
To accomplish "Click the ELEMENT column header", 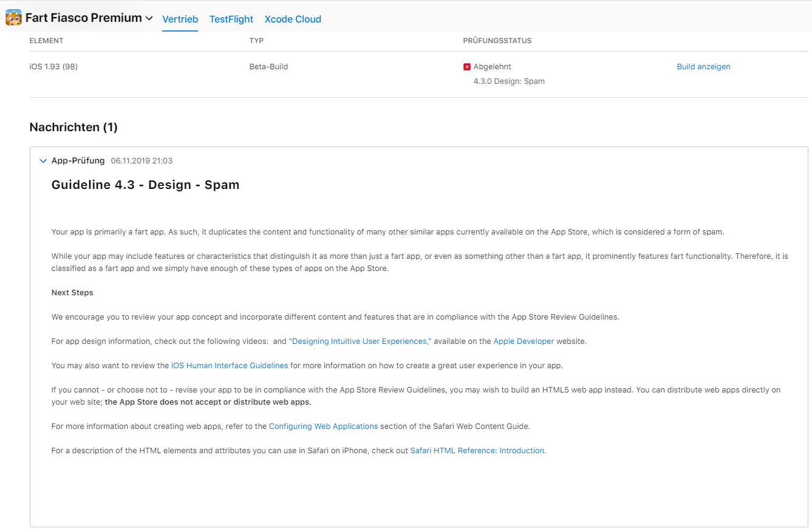I will click(46, 41).
